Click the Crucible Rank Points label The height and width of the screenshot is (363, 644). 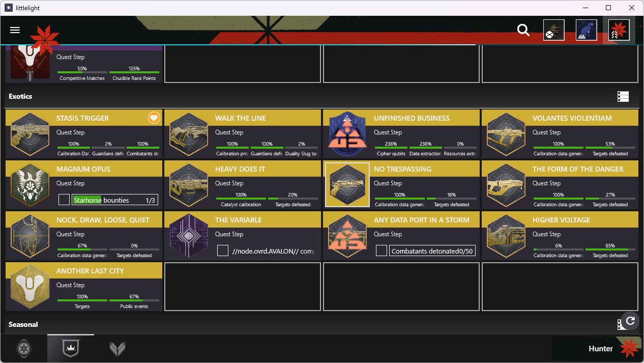pos(134,78)
